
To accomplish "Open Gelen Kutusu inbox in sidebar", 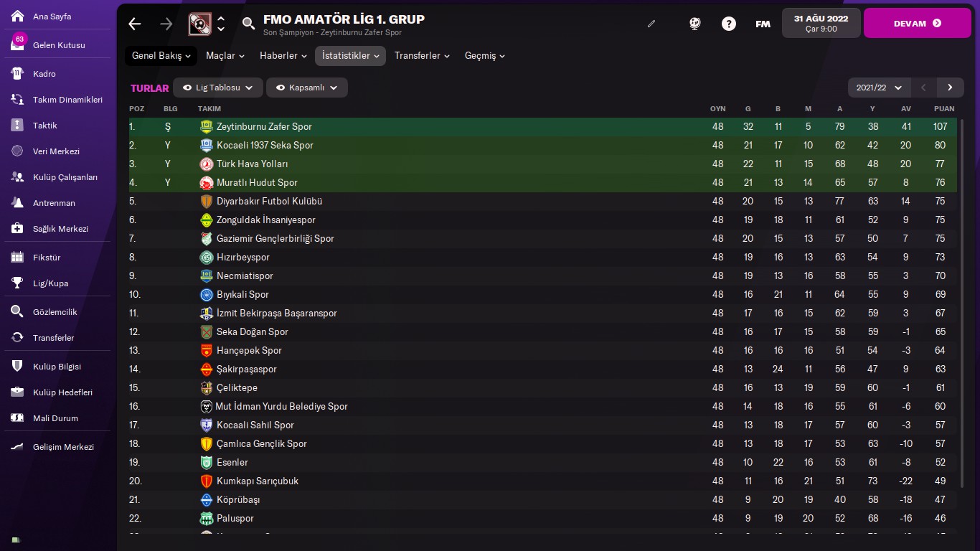I will 58,44.
